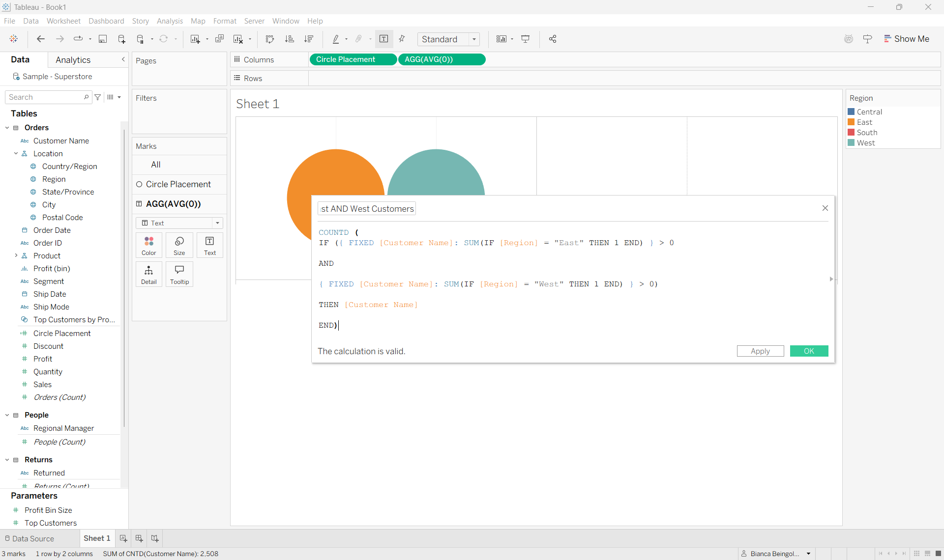Open the Worksheet menu

pos(63,21)
